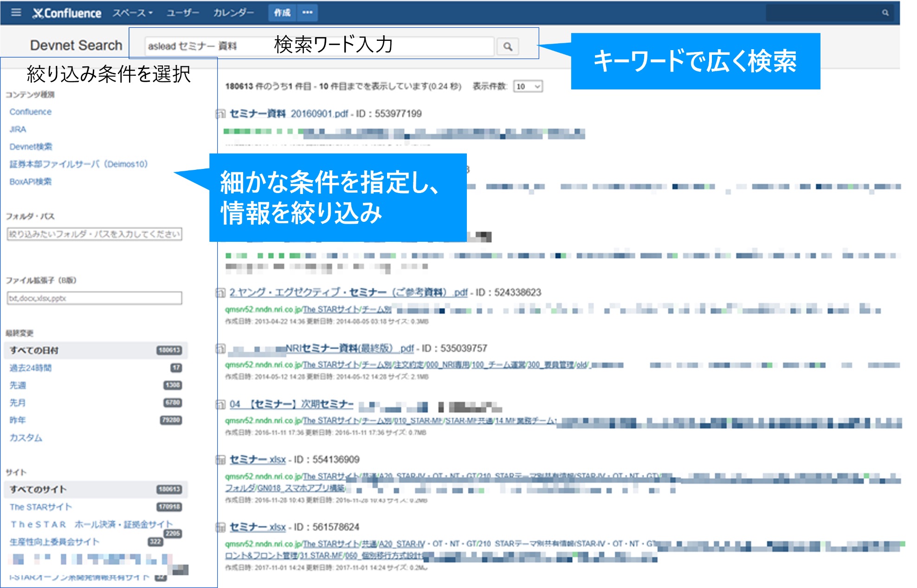
Task: Open the more options ellipsis button
Action: tap(307, 13)
